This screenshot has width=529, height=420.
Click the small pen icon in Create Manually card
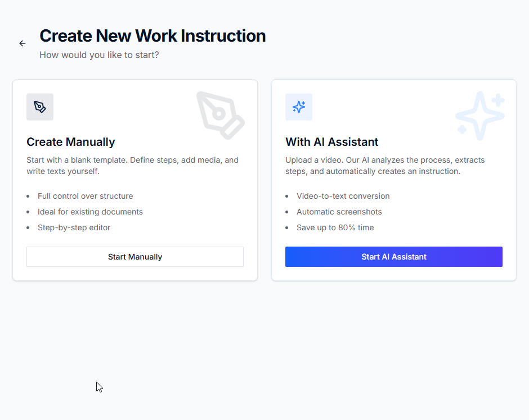(x=40, y=107)
